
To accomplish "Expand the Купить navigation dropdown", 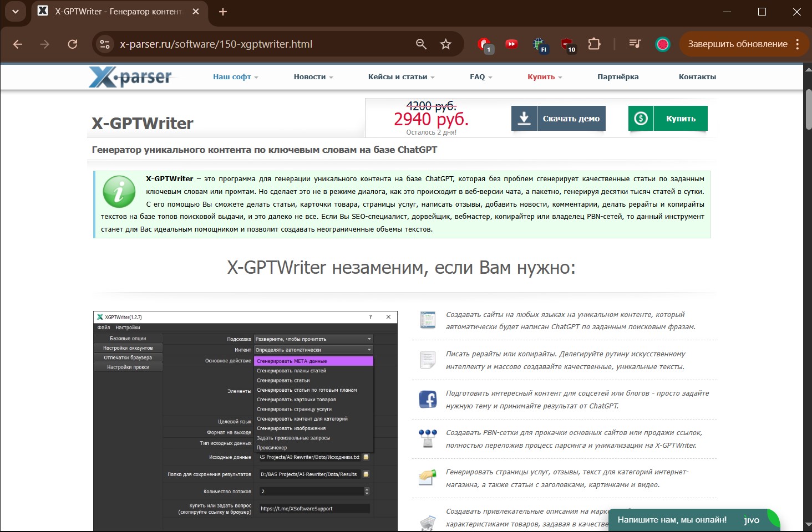I will click(544, 77).
